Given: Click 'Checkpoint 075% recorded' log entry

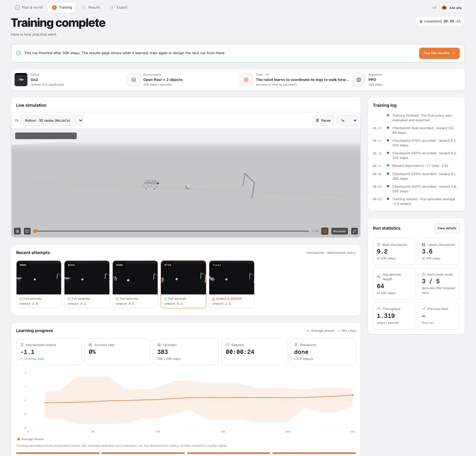Looking at the screenshot, I should pyautogui.click(x=424, y=143).
